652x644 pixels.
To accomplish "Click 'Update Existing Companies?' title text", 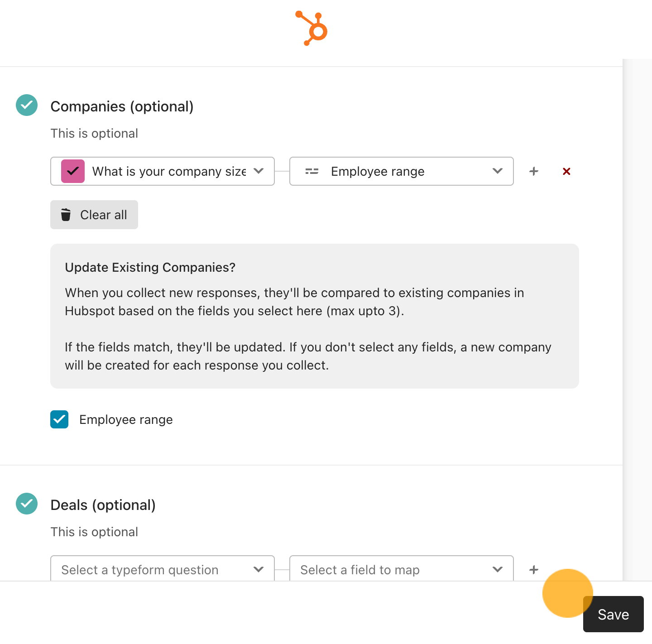I will [150, 267].
